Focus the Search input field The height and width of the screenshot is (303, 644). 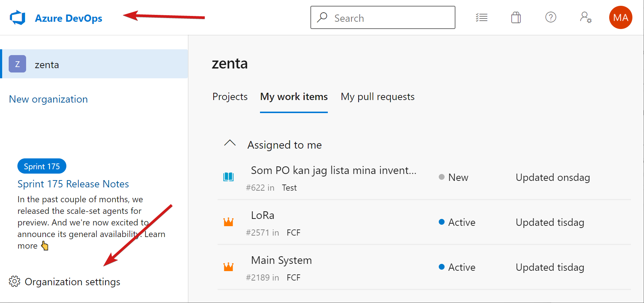[383, 17]
